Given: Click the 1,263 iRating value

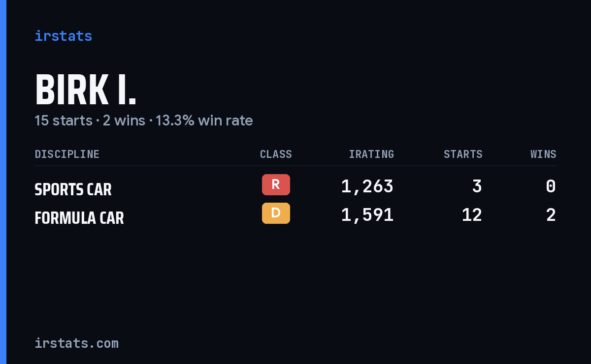Looking at the screenshot, I should click(x=367, y=186).
